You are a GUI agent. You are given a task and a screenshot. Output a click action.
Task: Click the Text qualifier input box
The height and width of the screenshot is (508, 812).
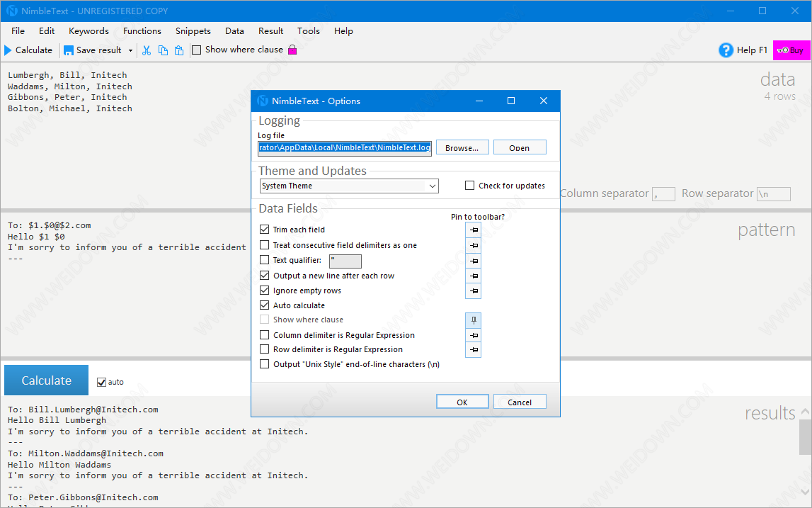(345, 261)
